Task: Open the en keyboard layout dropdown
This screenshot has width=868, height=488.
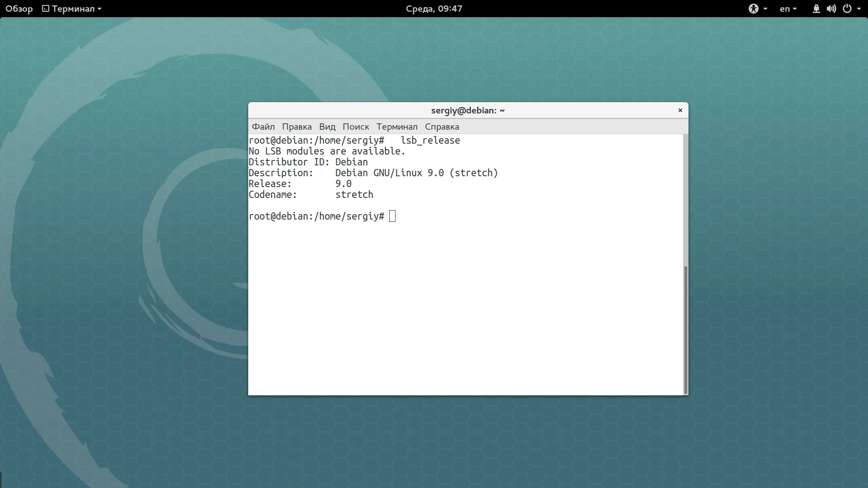Action: (788, 9)
